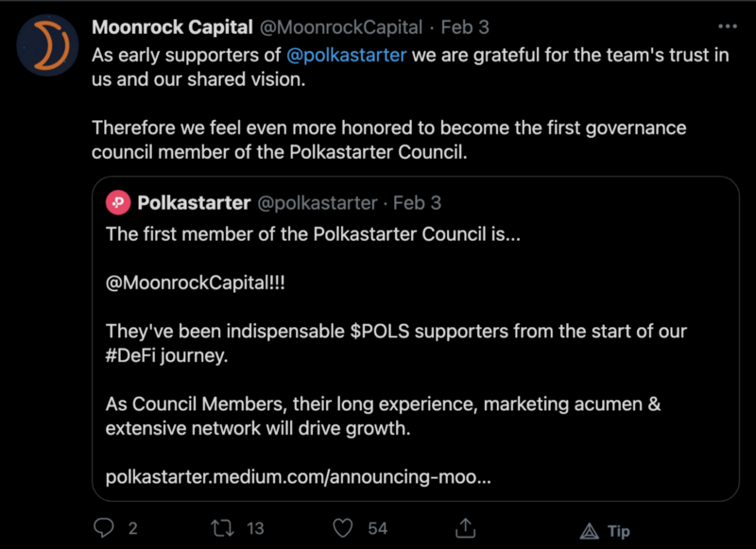Open the Moonrock Capital display name
The image size is (756, 549).
pos(172,27)
